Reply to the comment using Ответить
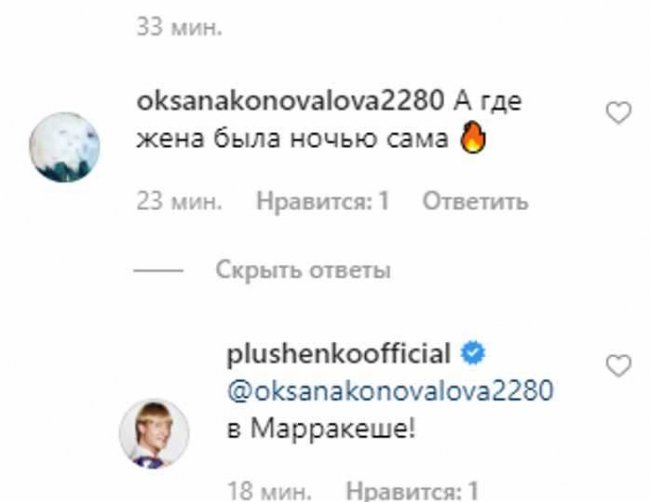The height and width of the screenshot is (502, 650). click(x=475, y=201)
